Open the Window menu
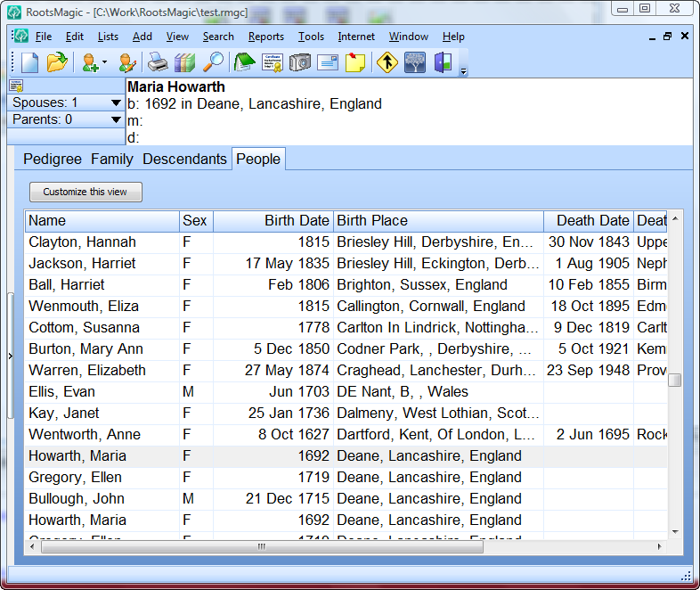The width and height of the screenshot is (700, 590). 409,37
